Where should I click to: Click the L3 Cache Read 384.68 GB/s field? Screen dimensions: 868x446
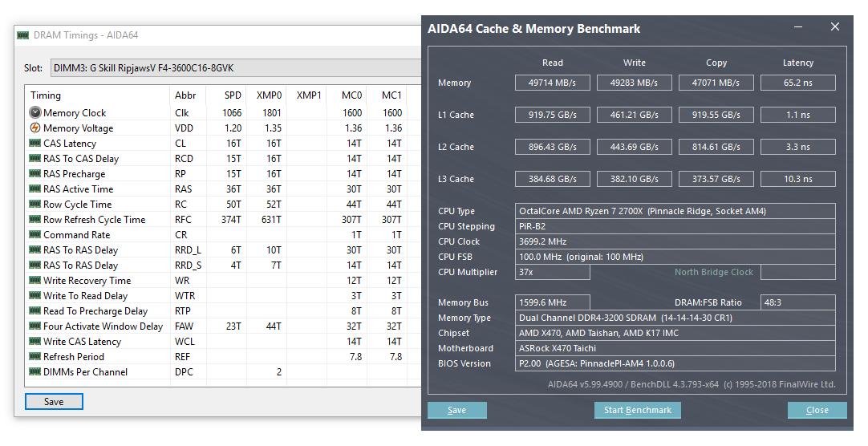tap(553, 179)
